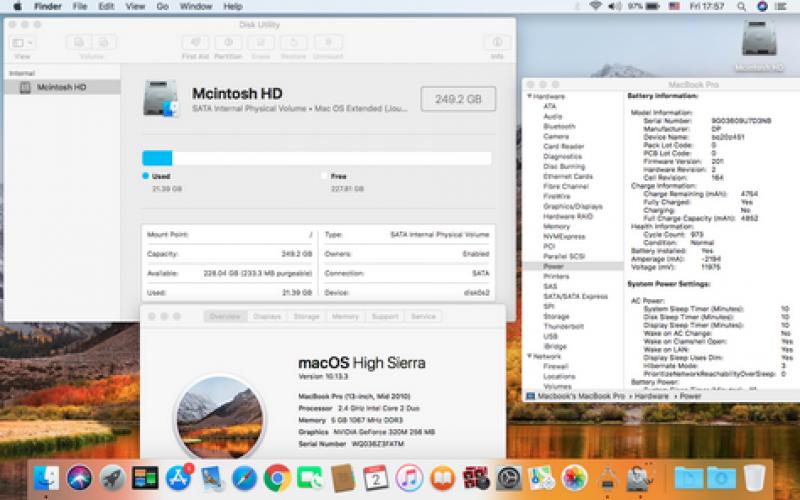Open App Store in the Dock
800x500 pixels.
[x=178, y=478]
